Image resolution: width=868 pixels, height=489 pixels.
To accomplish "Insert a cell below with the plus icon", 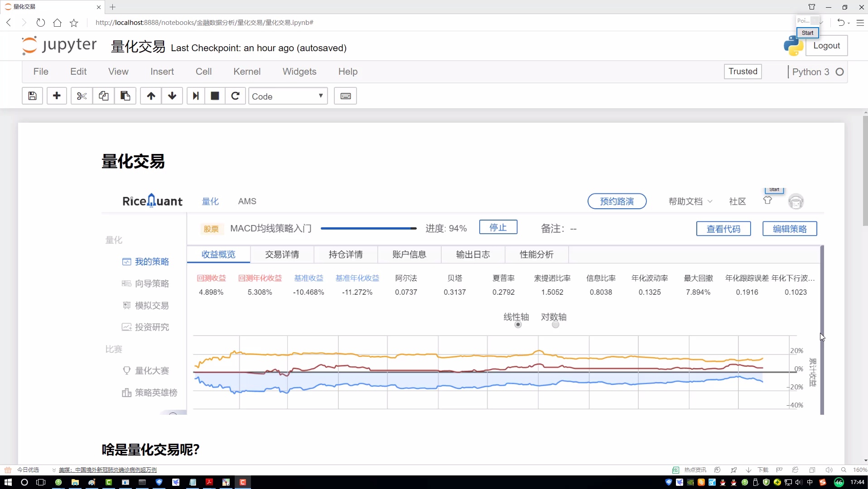I will click(57, 96).
